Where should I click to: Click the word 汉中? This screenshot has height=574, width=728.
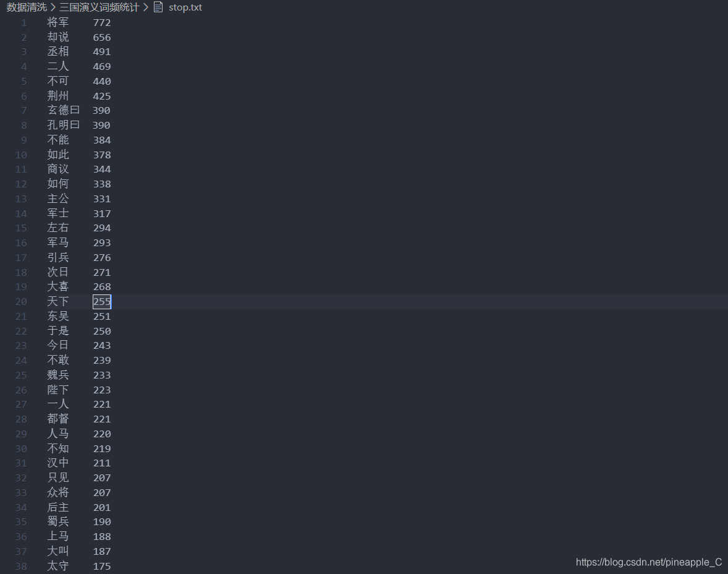pos(58,463)
